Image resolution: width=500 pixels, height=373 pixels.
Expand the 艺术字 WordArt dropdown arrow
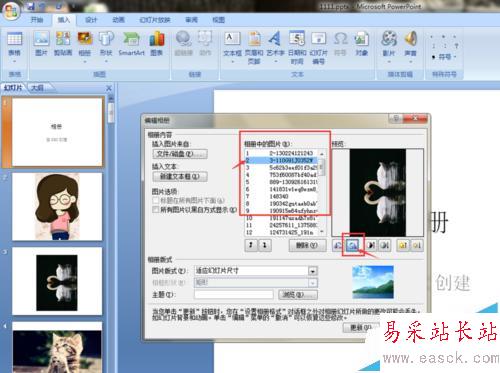[276, 61]
